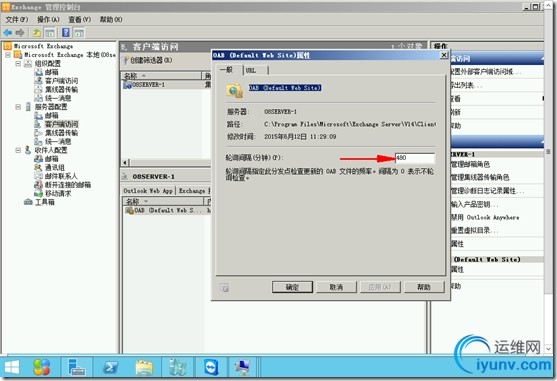
Task: Open the blue Help question mark icon
Action: coord(66,33)
